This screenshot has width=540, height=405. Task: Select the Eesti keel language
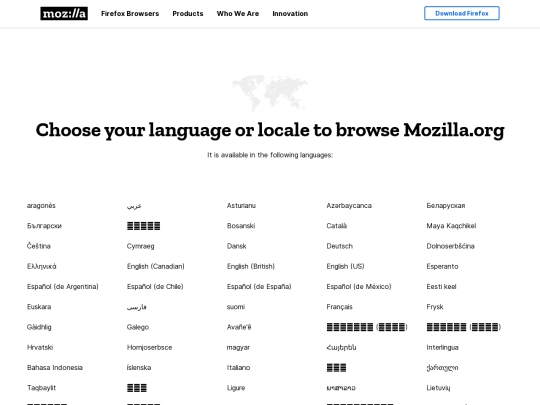(441, 287)
